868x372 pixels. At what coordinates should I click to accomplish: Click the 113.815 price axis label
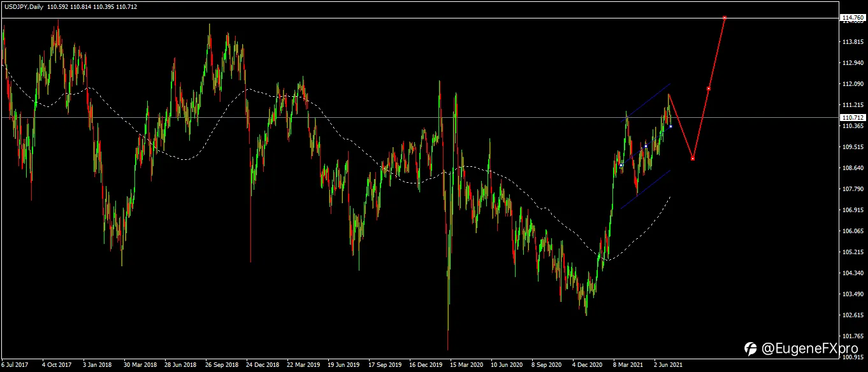(852, 42)
